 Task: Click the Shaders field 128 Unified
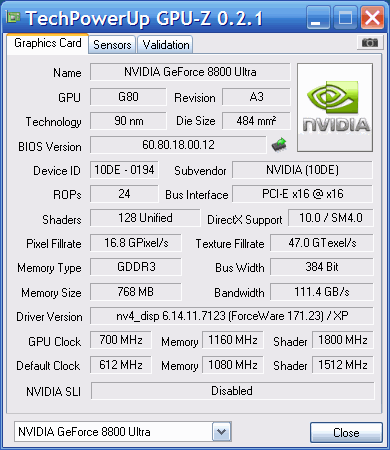pos(145,218)
